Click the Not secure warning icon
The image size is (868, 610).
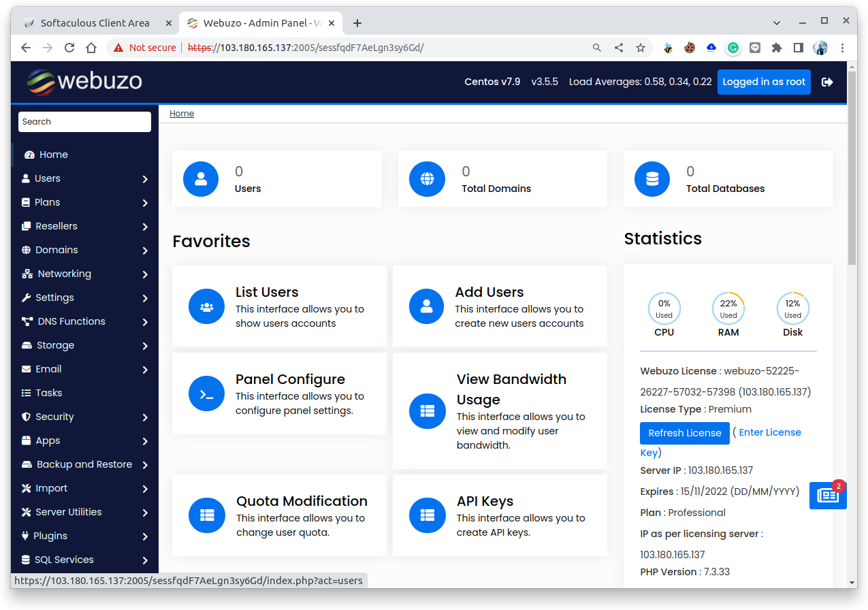coord(118,48)
